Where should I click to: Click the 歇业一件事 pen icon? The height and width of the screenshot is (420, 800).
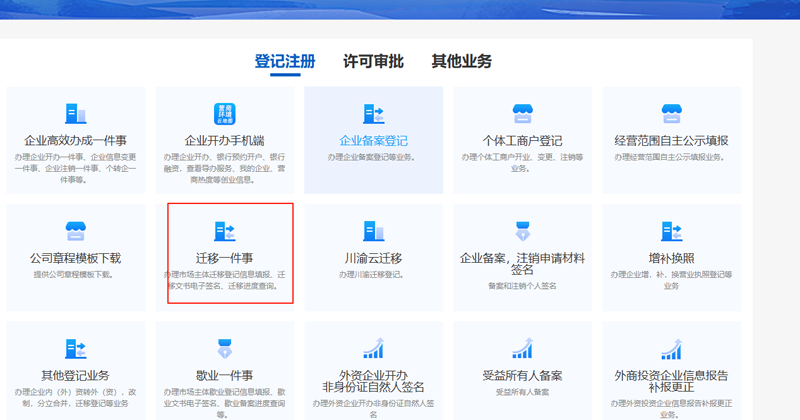coord(224,349)
